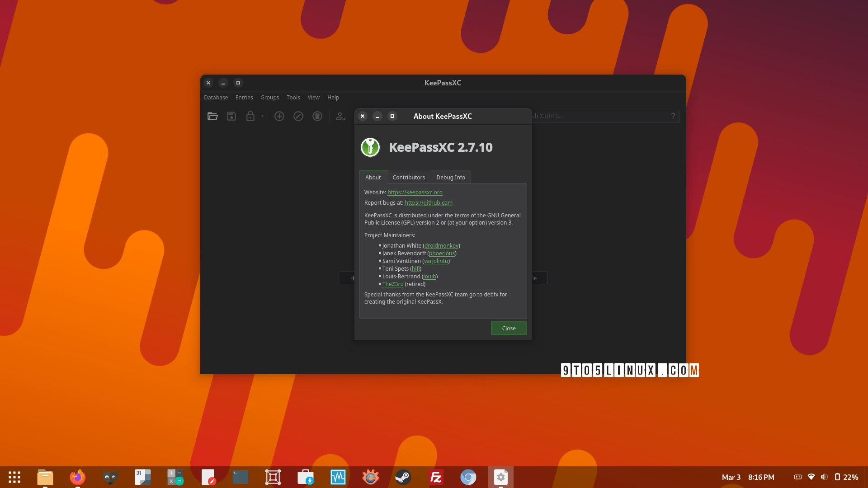Click the delete entry trash icon
Image resolution: width=868 pixels, height=488 pixels.
click(317, 116)
